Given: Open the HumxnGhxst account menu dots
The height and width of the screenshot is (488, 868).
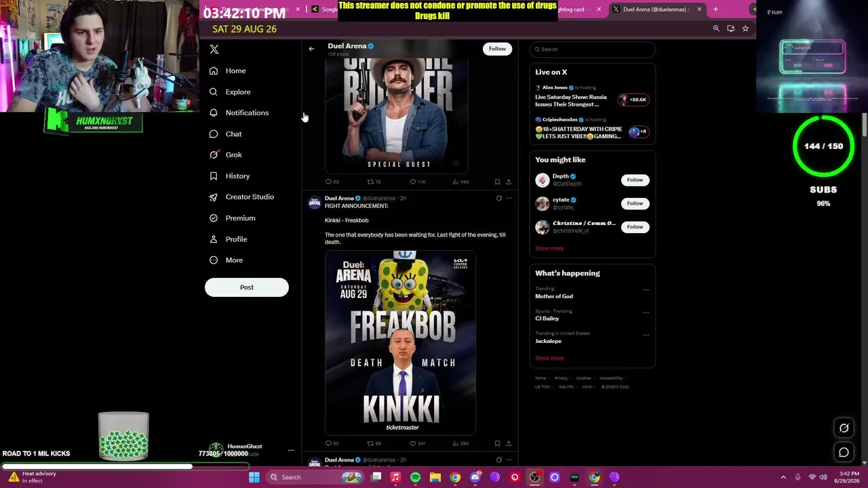Looking at the screenshot, I should click(x=291, y=450).
